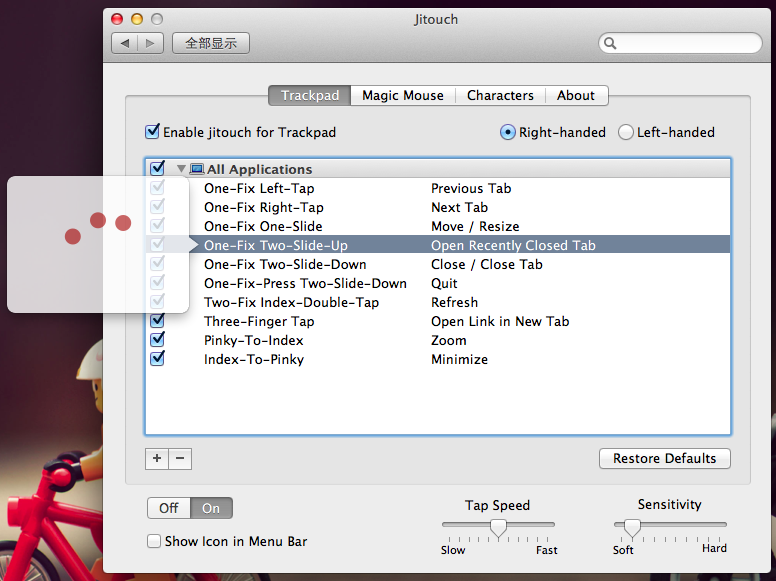The image size is (776, 581).
Task: Switch jitouch to On
Action: pyautogui.click(x=211, y=508)
